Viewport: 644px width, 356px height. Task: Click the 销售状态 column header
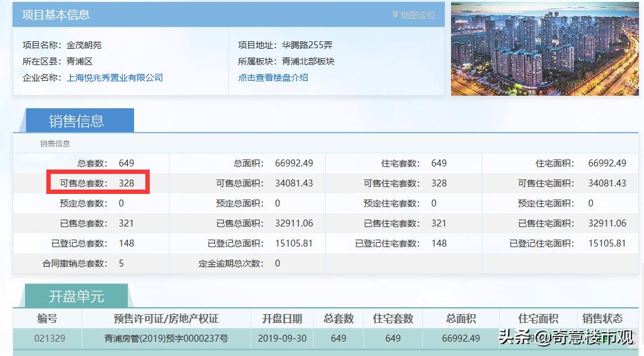coord(603,318)
